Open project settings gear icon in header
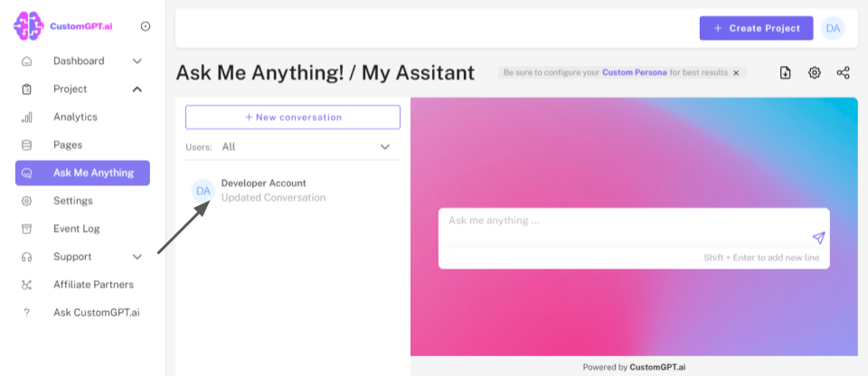Viewport: 868px width, 376px height. coord(814,73)
